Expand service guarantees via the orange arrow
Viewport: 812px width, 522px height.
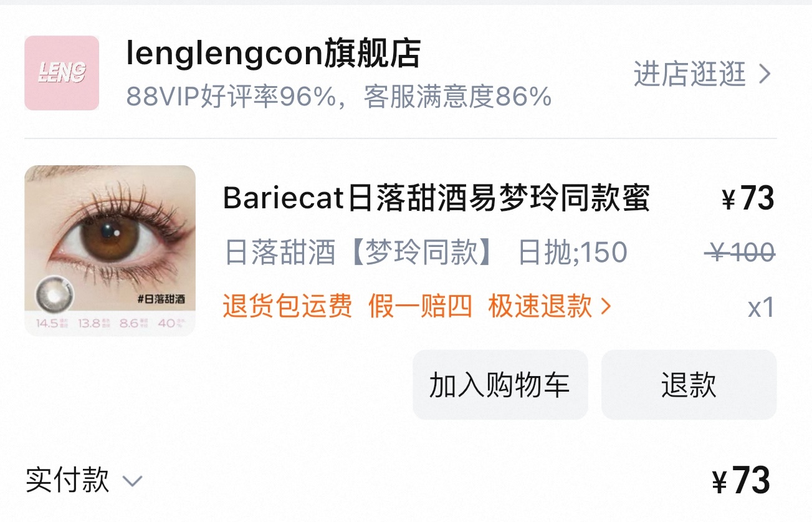coord(605,307)
